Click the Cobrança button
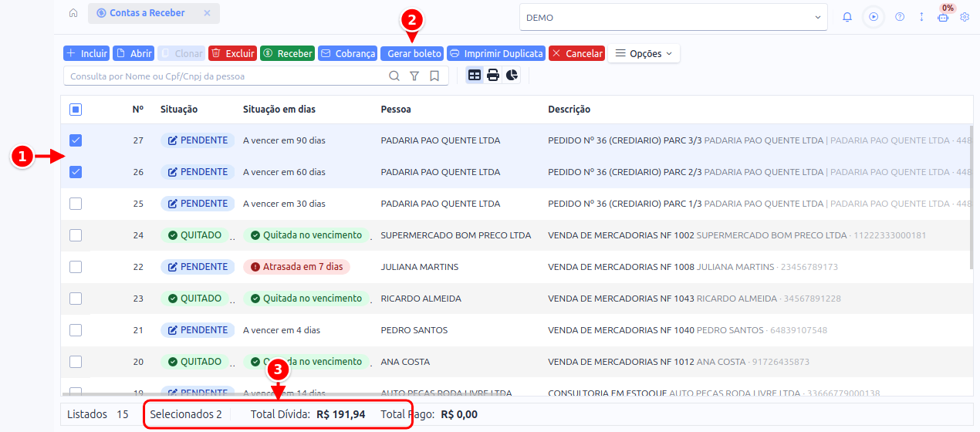The width and height of the screenshot is (980, 432). 347,53
